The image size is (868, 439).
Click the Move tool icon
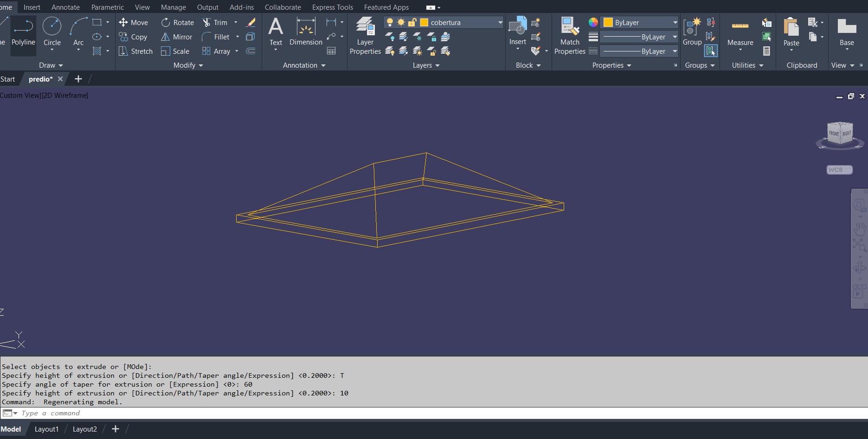tap(123, 22)
